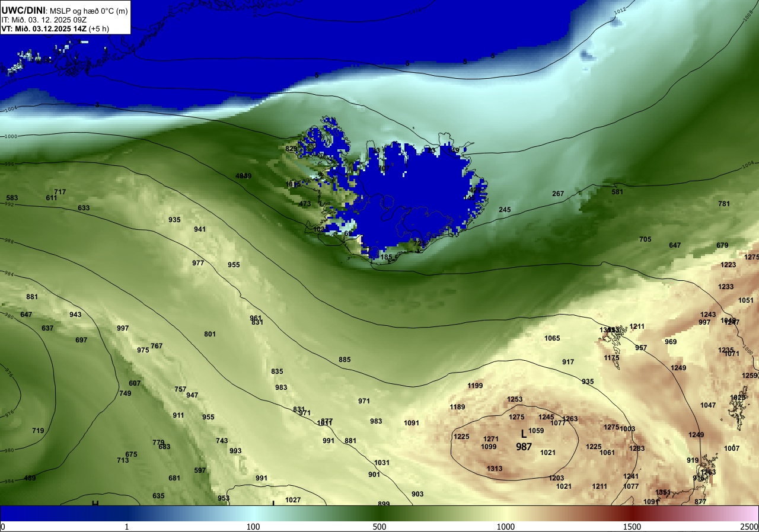This screenshot has height=532, width=759.
Task: Click the height value 473 in western Iceland
Action: point(305,204)
